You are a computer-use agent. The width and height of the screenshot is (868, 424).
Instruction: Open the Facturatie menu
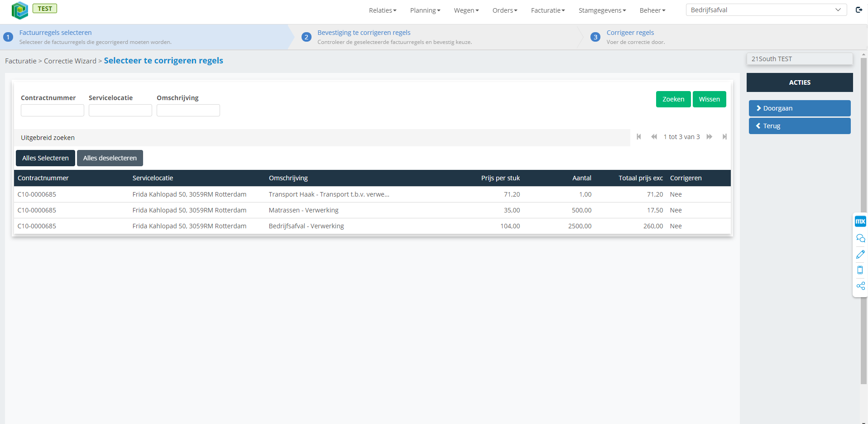(548, 10)
